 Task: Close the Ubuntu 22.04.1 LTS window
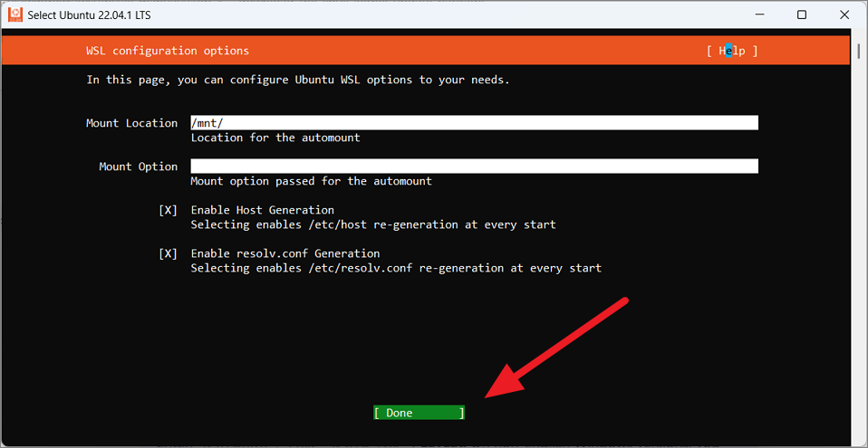pos(844,14)
